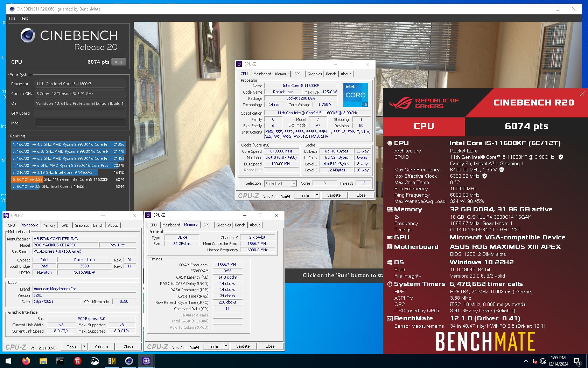Image resolution: width=588 pixels, height=368 pixels.
Task: Select ranking row 5 Intel Core i9-14900KS
Action: pyautogui.click(x=68, y=172)
